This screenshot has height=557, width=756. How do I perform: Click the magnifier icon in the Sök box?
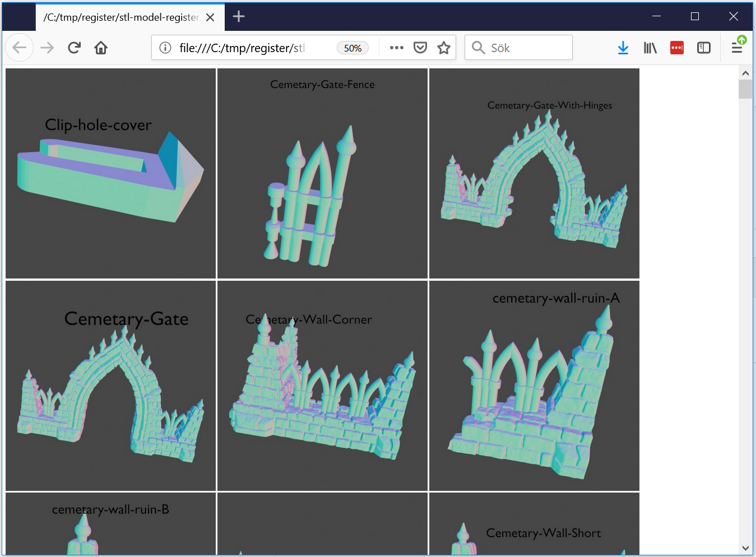(478, 48)
